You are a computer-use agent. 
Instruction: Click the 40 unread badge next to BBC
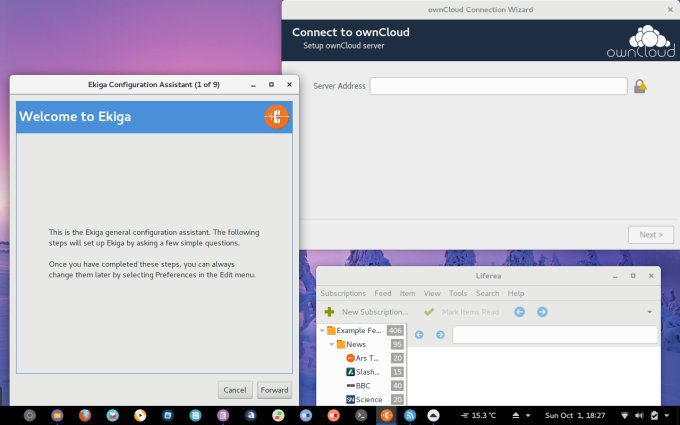pyautogui.click(x=397, y=386)
